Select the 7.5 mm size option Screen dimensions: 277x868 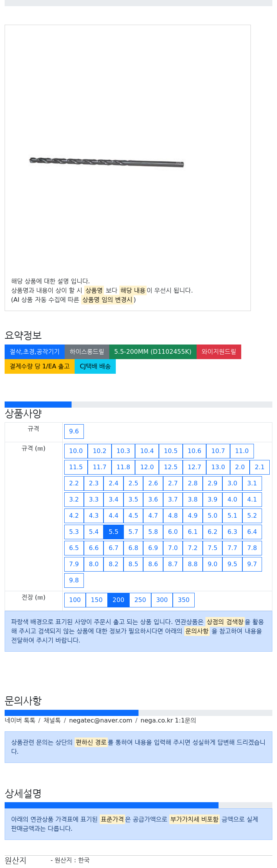pyautogui.click(x=212, y=548)
